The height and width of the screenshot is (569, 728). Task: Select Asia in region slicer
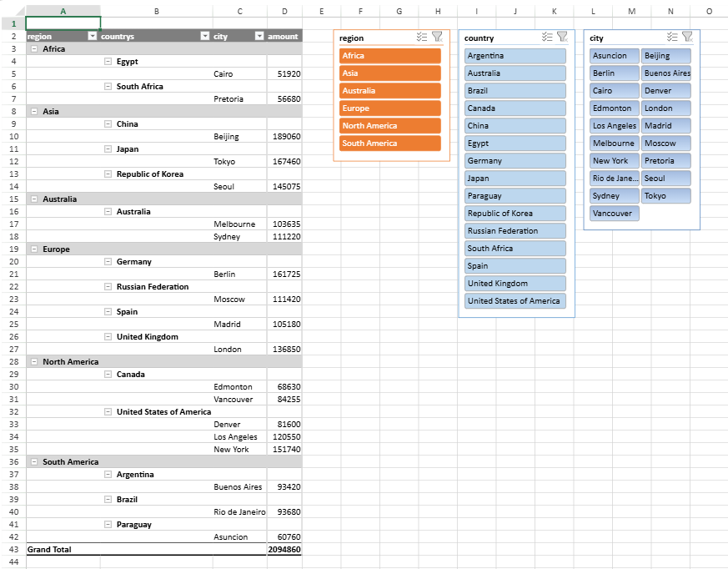(x=390, y=73)
